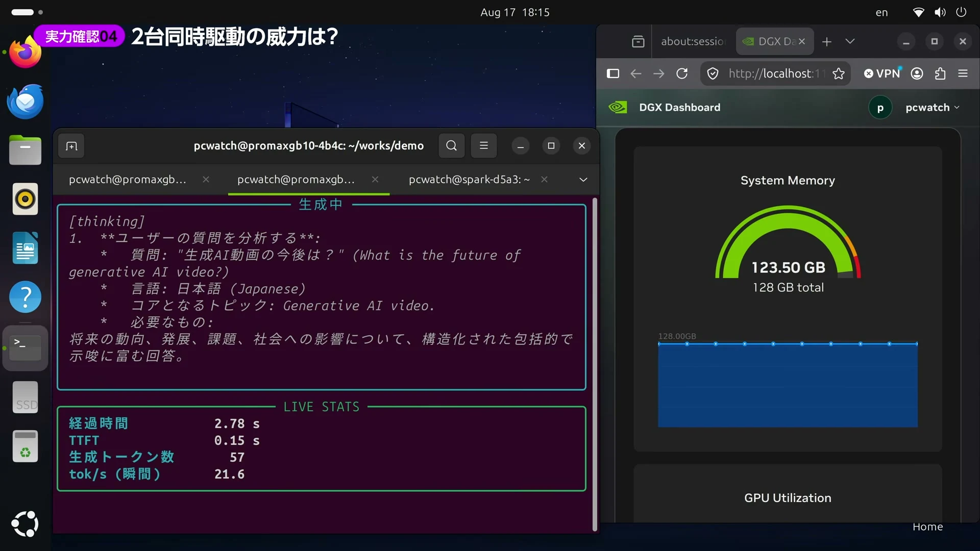This screenshot has width=980, height=551.
Task: Open Firefox recent browsing view icon
Action: (638, 41)
